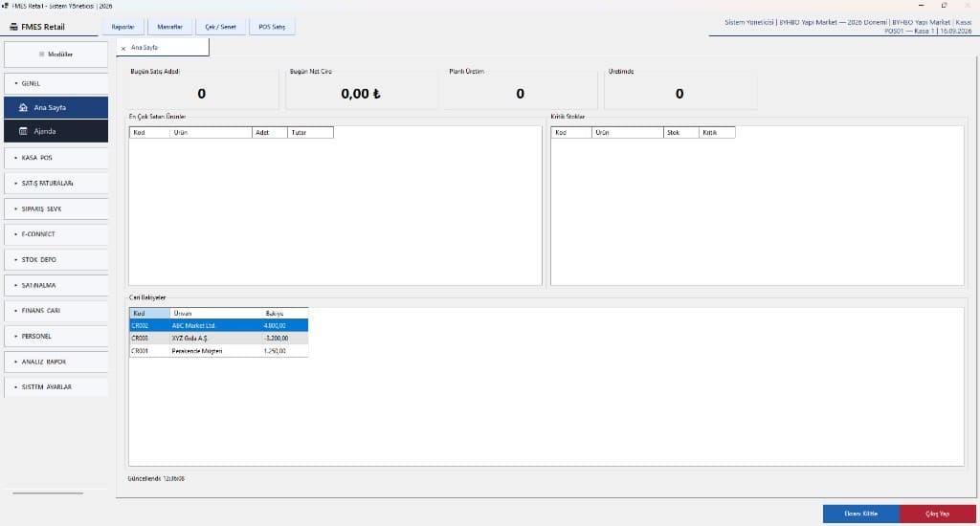This screenshot has width=980, height=526.
Task: Open the Çek / Senet toolbar button
Action: click(x=221, y=27)
